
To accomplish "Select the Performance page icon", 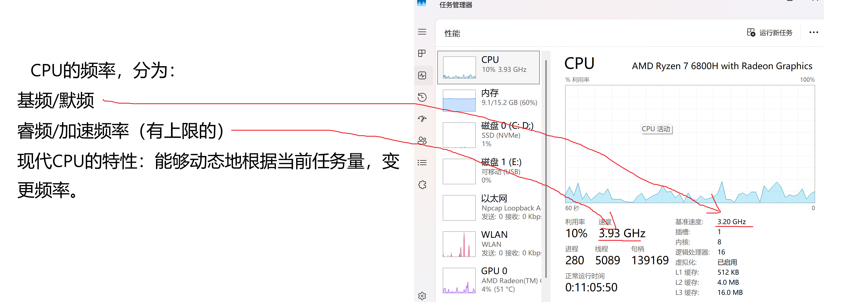I will 422,75.
